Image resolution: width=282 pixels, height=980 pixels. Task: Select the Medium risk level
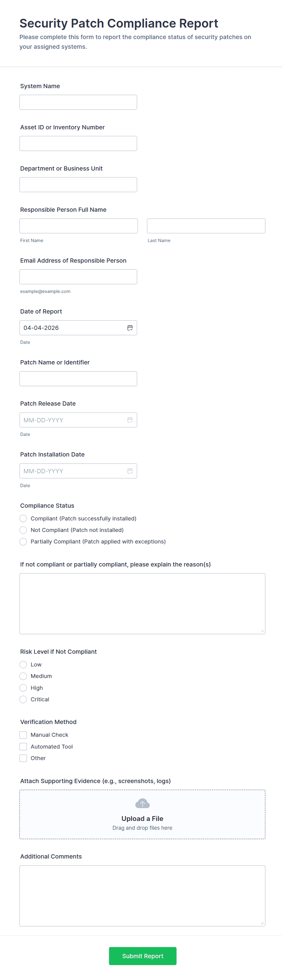pos(23,676)
